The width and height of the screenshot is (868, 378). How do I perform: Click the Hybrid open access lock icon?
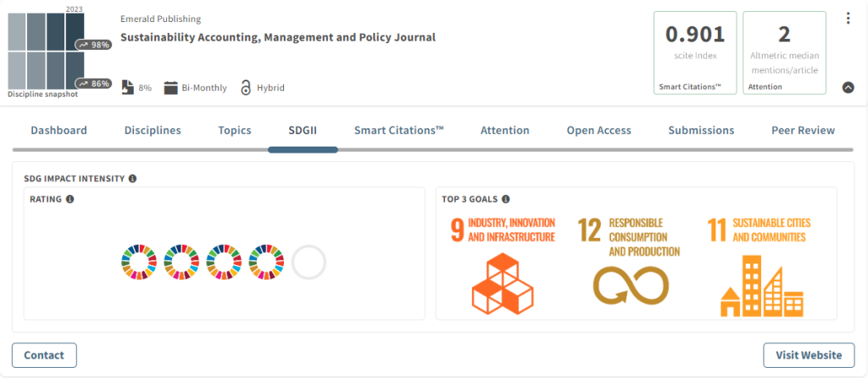tap(246, 87)
